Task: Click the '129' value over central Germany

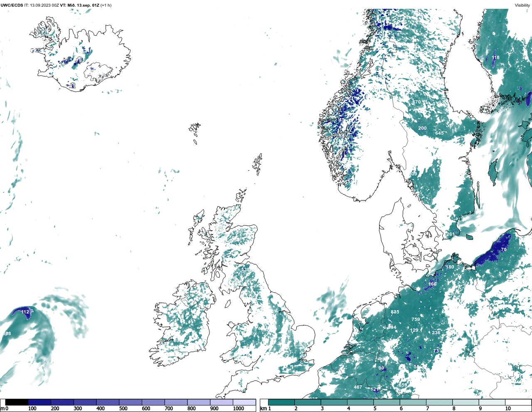Action: (414, 331)
